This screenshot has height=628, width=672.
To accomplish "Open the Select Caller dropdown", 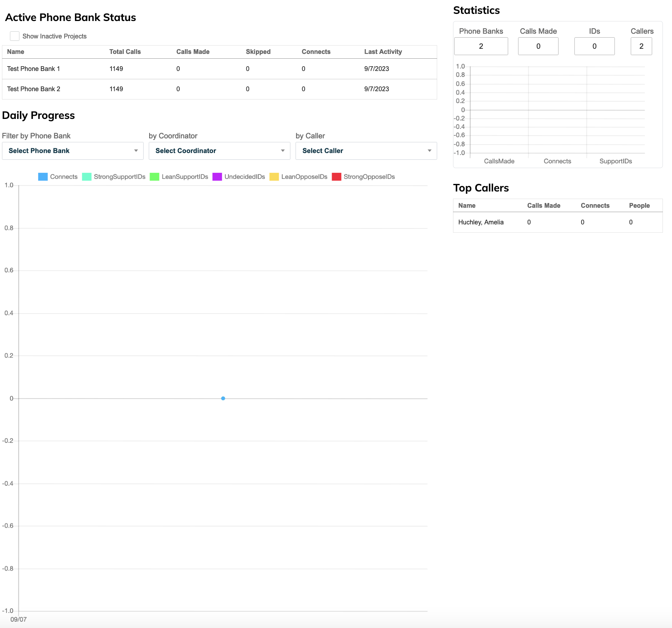I will coord(366,151).
